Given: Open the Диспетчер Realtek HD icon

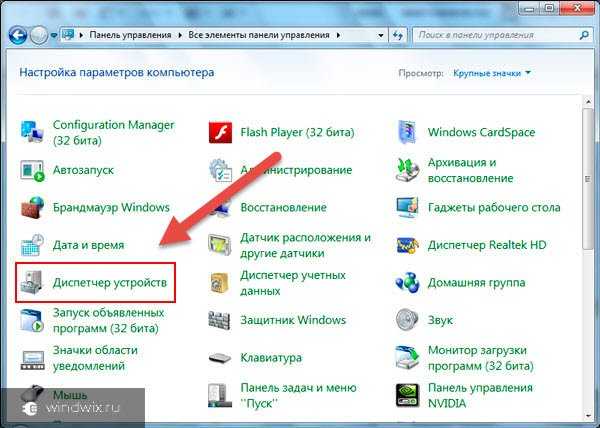Looking at the screenshot, I should click(407, 245).
